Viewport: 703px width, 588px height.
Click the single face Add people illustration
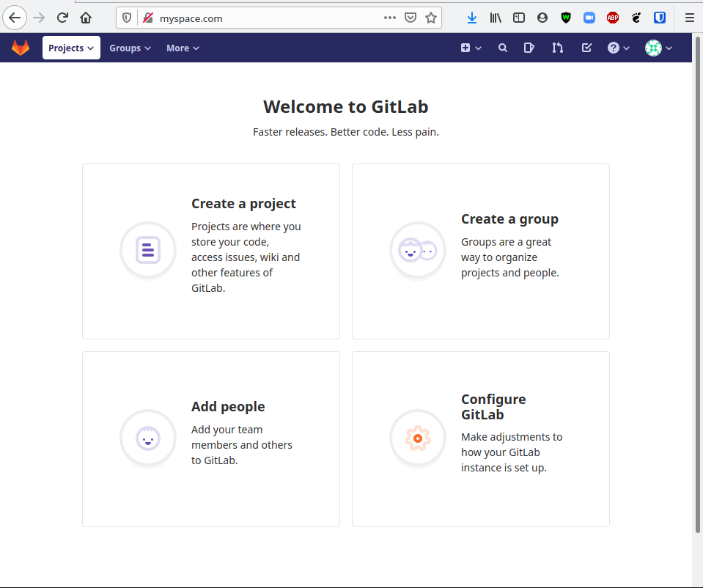point(148,438)
